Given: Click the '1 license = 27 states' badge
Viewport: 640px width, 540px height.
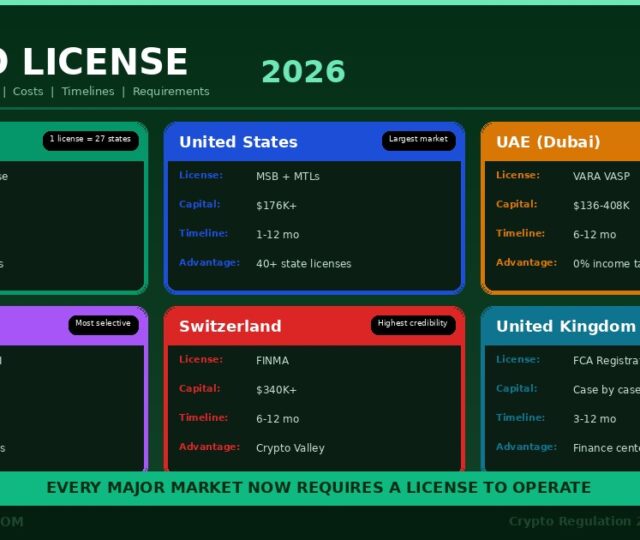Looking at the screenshot, I should point(91,141).
